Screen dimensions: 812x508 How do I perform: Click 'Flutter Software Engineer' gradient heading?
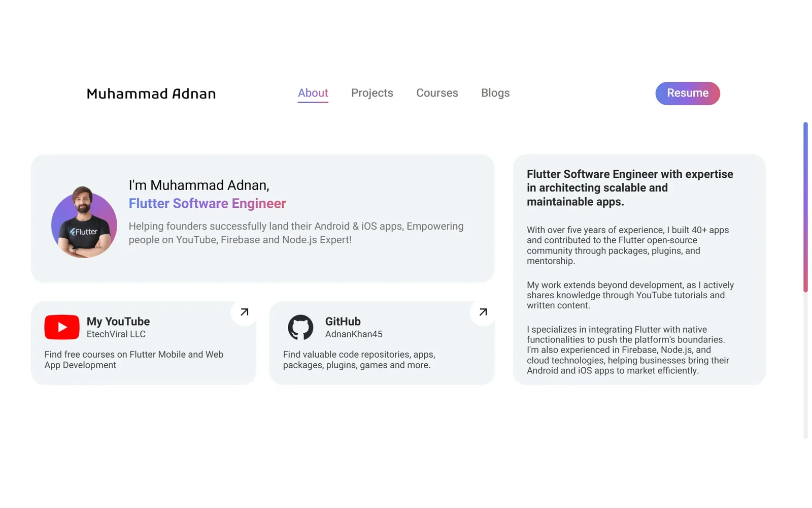[x=207, y=203]
